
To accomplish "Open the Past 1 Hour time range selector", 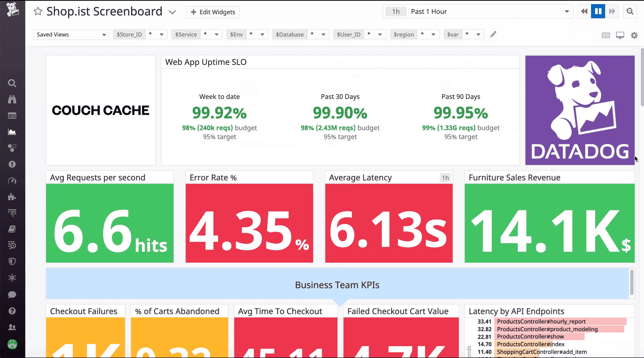I will pyautogui.click(x=478, y=11).
